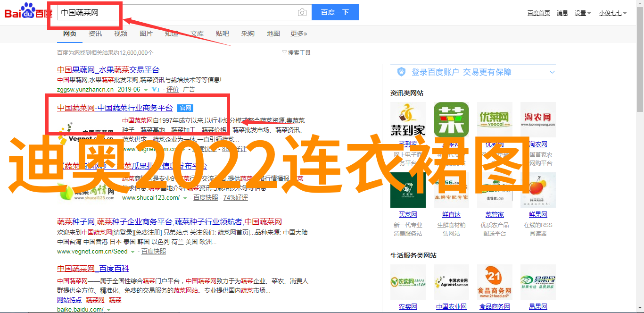Click the zggsw.yunzhancn.cn URL
644x313 pixels.
point(85,89)
